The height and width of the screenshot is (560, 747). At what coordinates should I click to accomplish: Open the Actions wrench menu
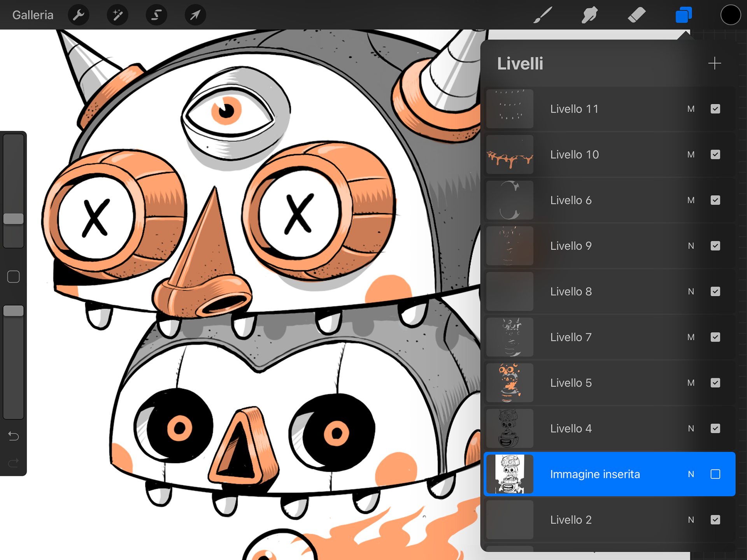click(79, 15)
